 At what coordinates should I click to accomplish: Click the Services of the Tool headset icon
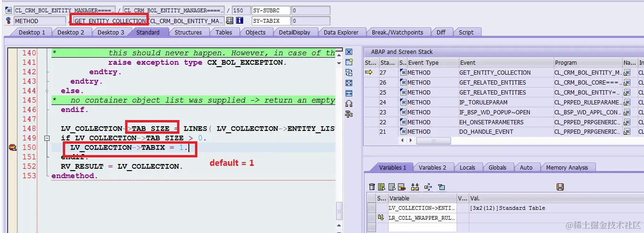coord(349,104)
